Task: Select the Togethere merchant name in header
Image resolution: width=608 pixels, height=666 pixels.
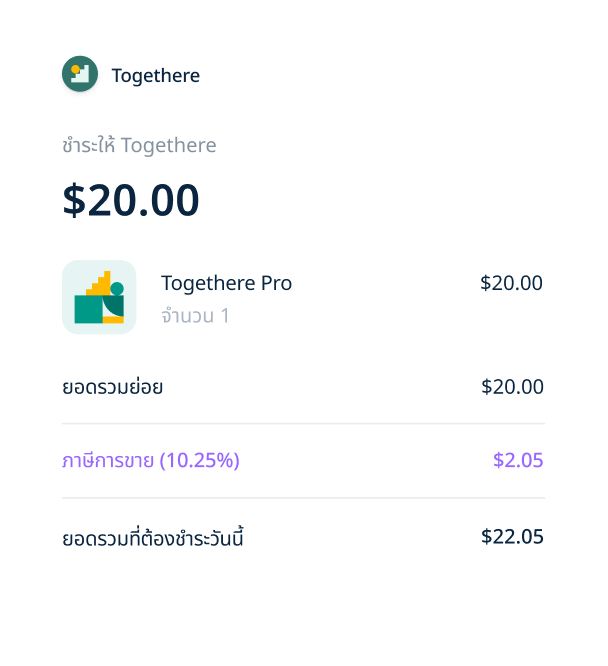Action: pyautogui.click(x=156, y=76)
